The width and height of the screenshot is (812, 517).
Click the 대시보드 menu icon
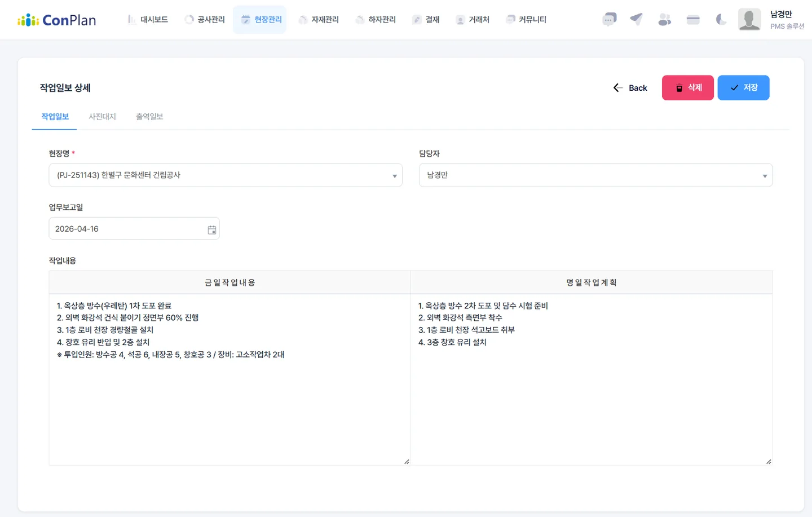coord(132,20)
